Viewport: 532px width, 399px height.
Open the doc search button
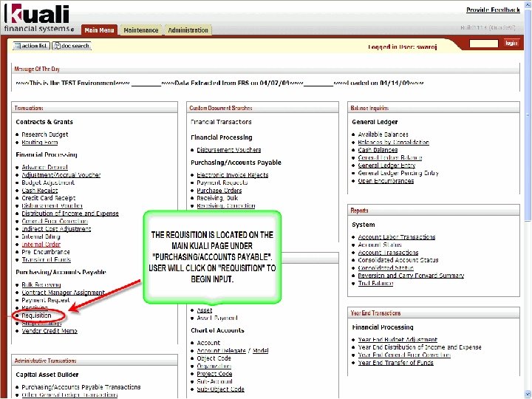[72, 46]
